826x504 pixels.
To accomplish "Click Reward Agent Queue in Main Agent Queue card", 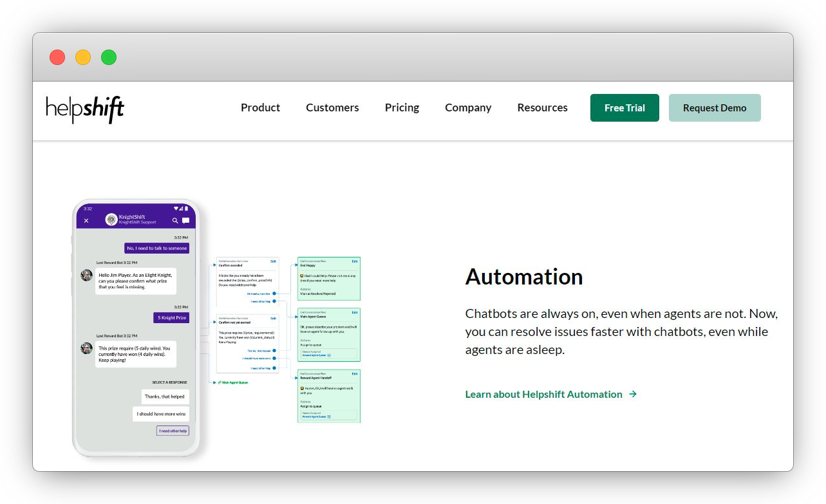I will (x=314, y=355).
